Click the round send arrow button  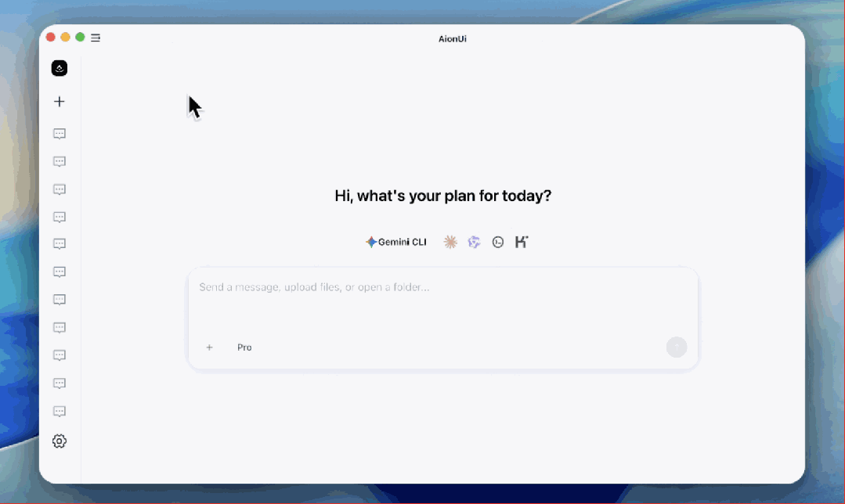[677, 347]
